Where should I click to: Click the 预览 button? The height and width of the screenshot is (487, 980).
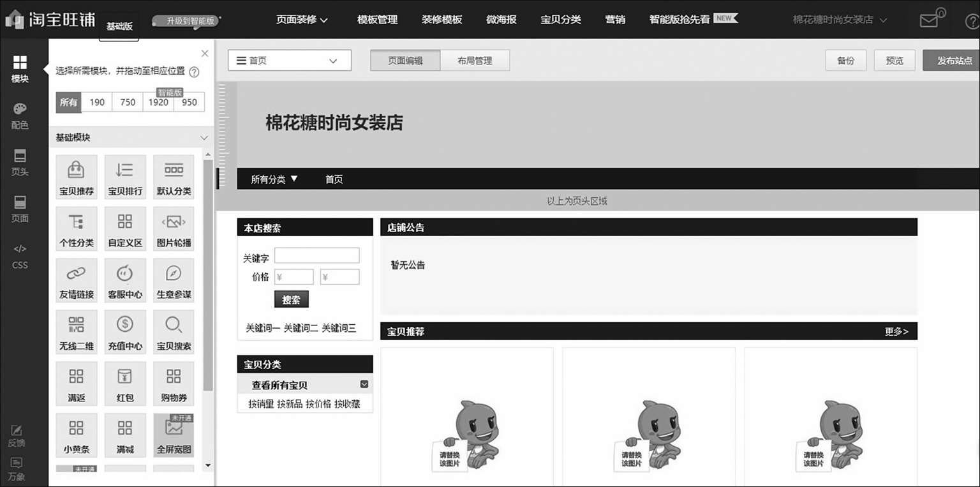click(895, 61)
